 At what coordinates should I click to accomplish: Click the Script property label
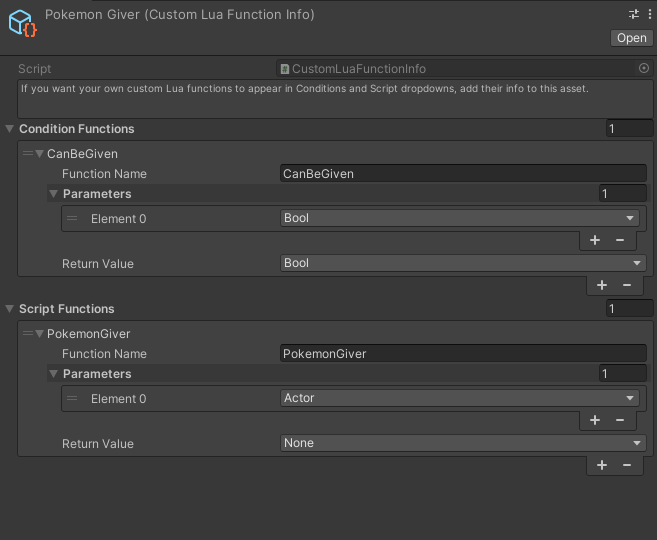point(34,69)
